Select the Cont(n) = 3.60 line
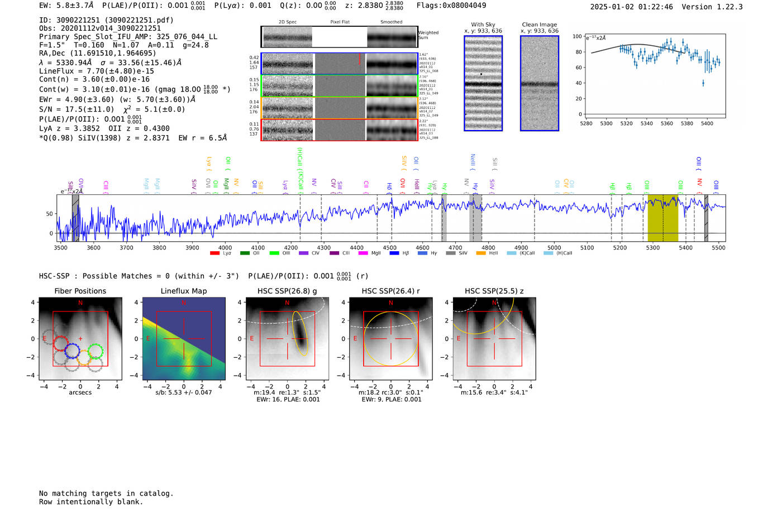 [94, 79]
